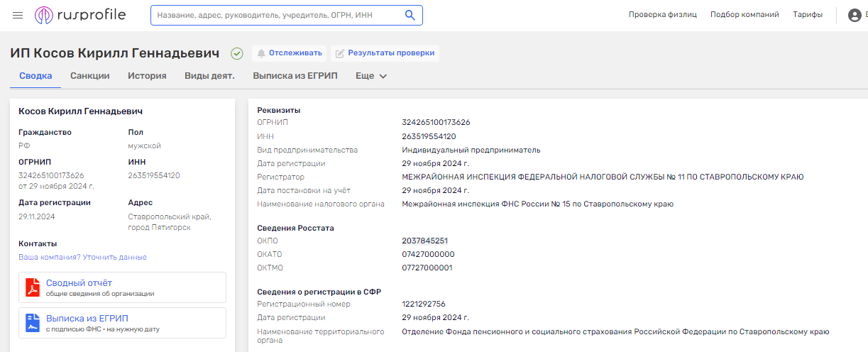Switch to the Сводка tab
The width and height of the screenshot is (868, 352).
[35, 76]
